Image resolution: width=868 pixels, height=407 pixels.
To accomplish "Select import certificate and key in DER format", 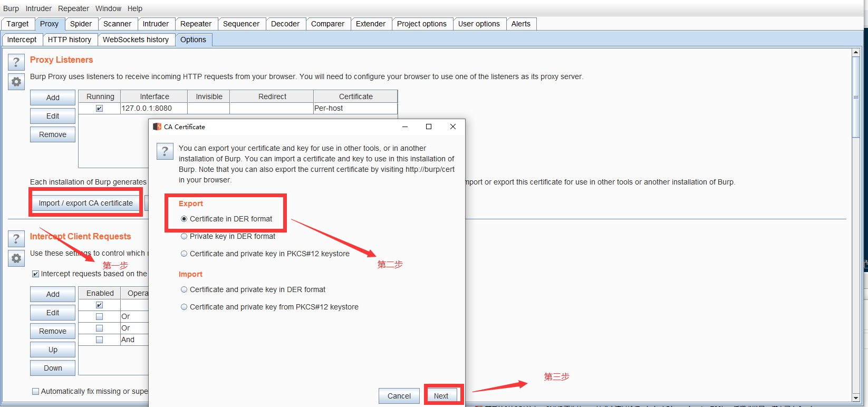I will (184, 289).
